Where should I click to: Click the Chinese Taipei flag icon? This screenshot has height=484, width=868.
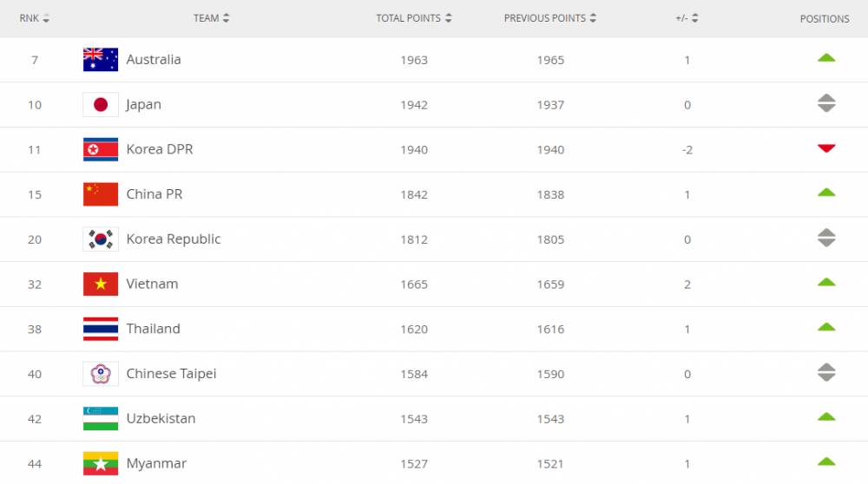[x=100, y=373]
